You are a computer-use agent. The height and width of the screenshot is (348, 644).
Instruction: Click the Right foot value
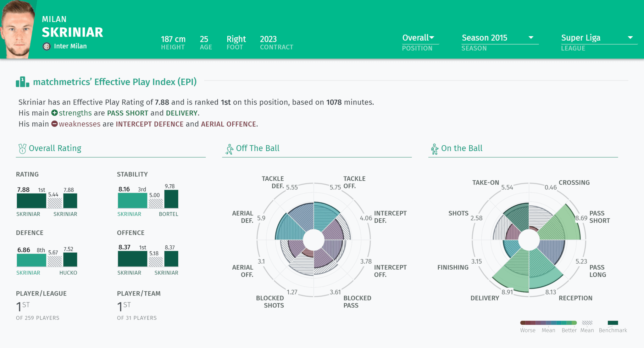point(236,39)
